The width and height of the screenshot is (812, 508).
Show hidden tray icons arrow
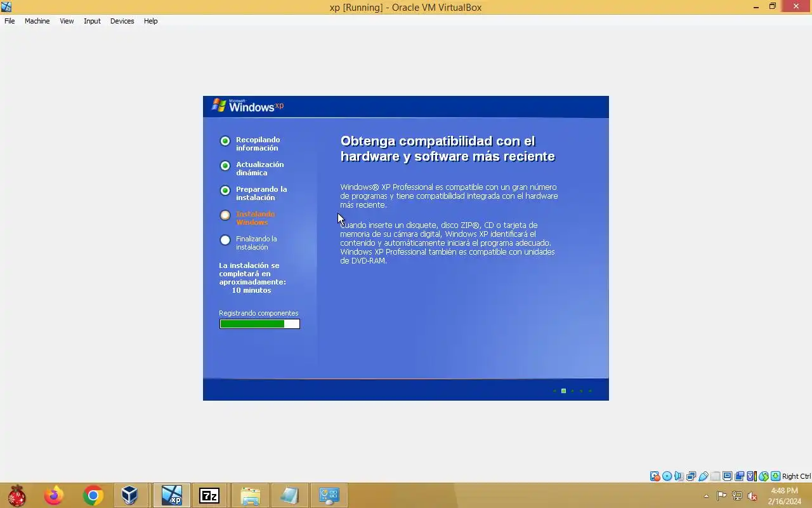pyautogui.click(x=706, y=496)
